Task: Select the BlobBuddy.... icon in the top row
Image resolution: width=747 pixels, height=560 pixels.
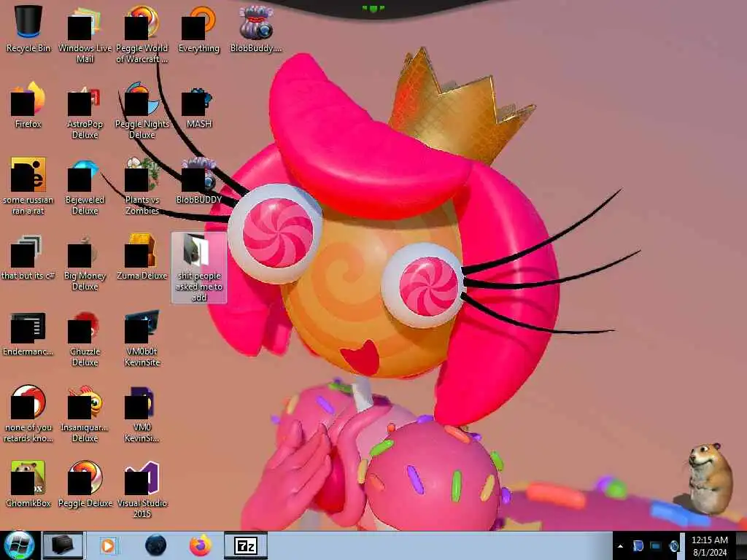Action: pos(256,28)
